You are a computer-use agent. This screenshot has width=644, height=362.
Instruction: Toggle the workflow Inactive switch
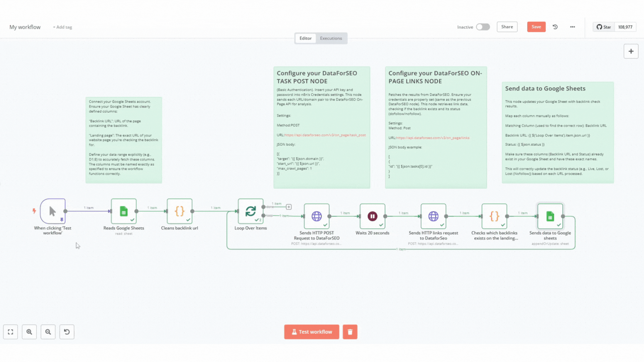[483, 27]
